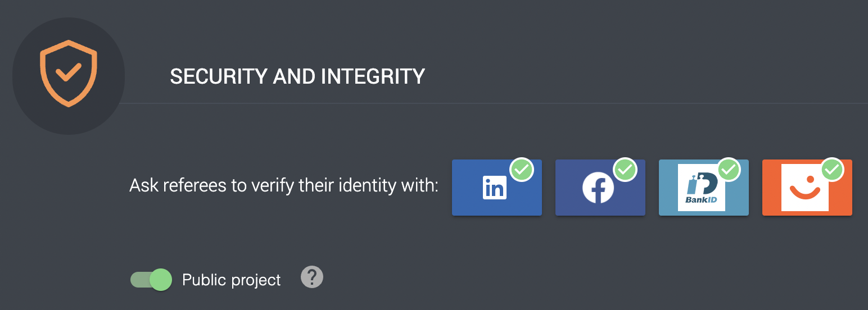Screen dimensions: 868x310
Task: Open the question mark help icon
Action: click(x=312, y=277)
